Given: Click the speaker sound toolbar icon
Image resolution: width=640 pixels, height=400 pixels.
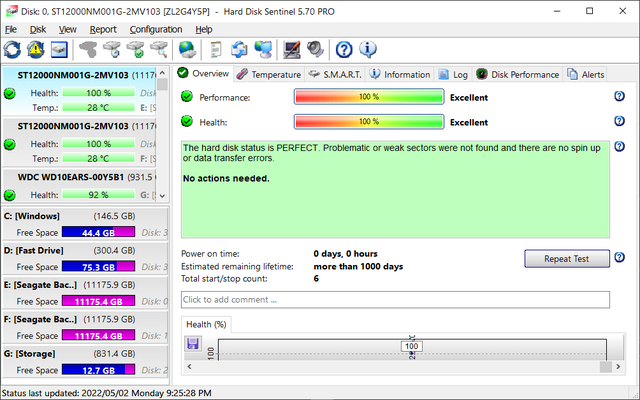Looking at the screenshot, I should 314,49.
